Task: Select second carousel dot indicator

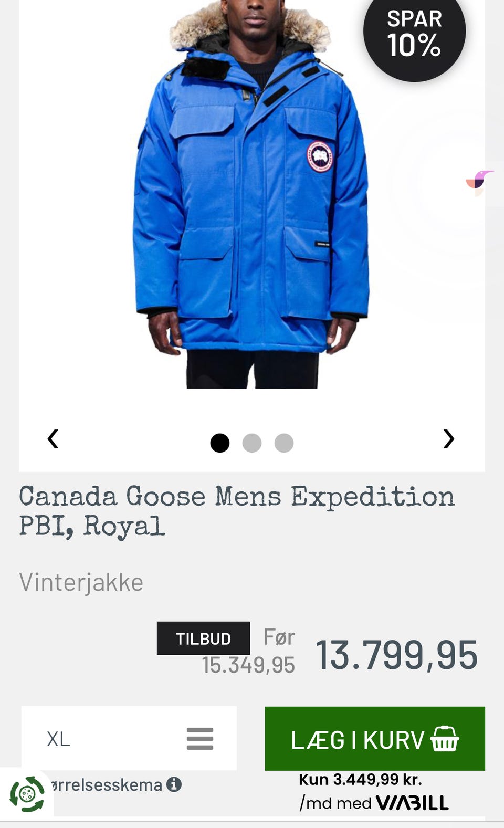Action: 252,443
